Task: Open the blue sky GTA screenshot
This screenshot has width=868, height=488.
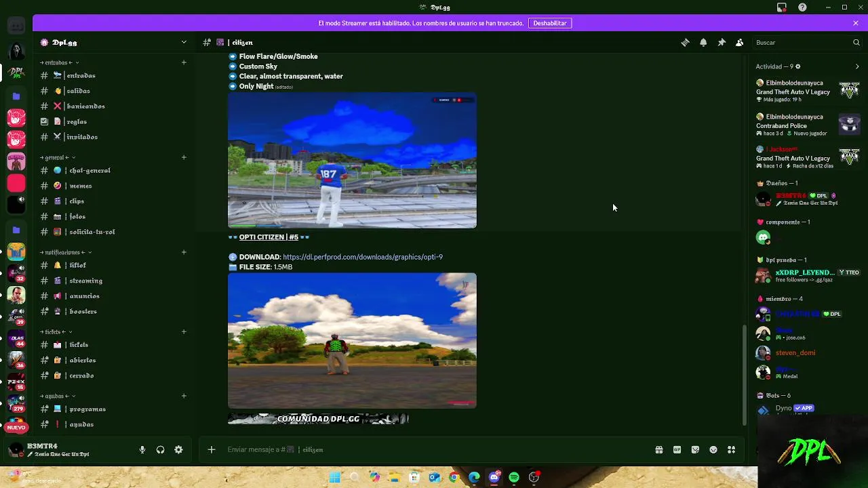Action: (x=352, y=161)
